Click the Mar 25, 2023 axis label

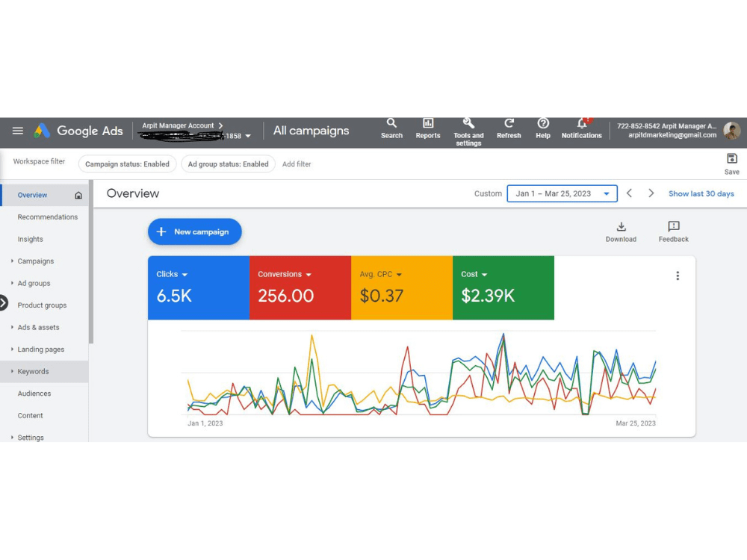[636, 423]
